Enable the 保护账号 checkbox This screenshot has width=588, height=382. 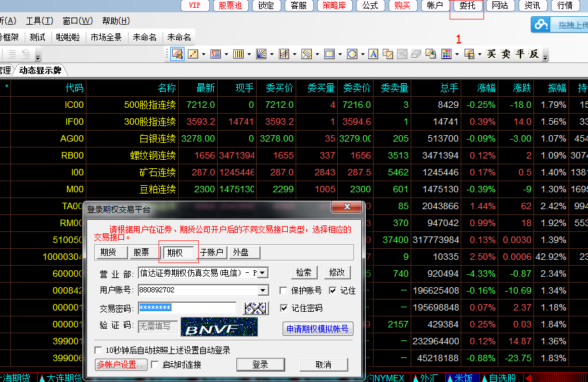[x=283, y=290]
